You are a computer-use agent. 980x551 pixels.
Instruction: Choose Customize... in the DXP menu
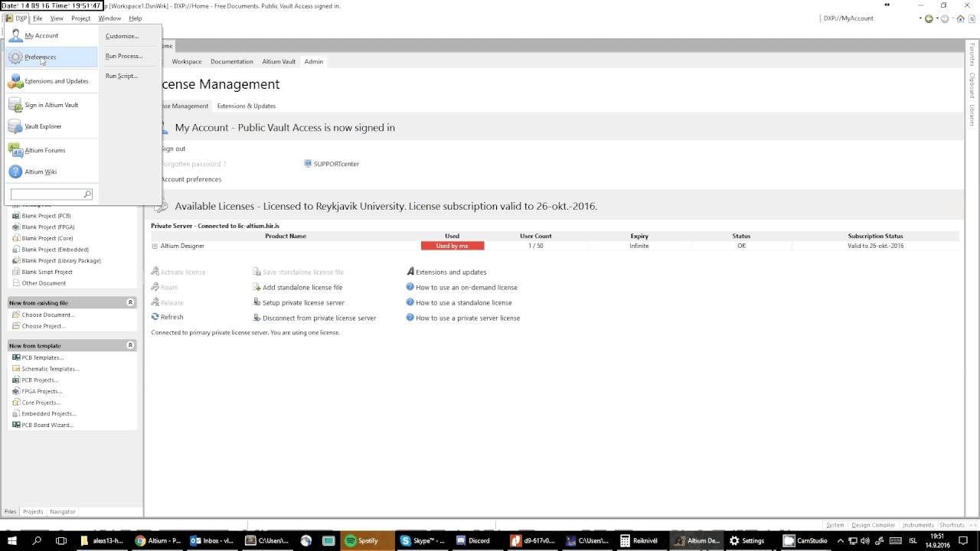122,36
